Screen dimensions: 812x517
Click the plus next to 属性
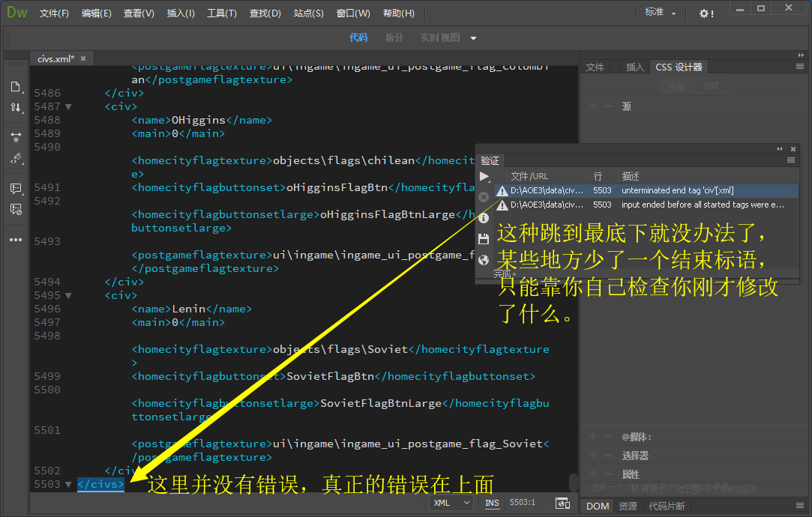point(593,474)
